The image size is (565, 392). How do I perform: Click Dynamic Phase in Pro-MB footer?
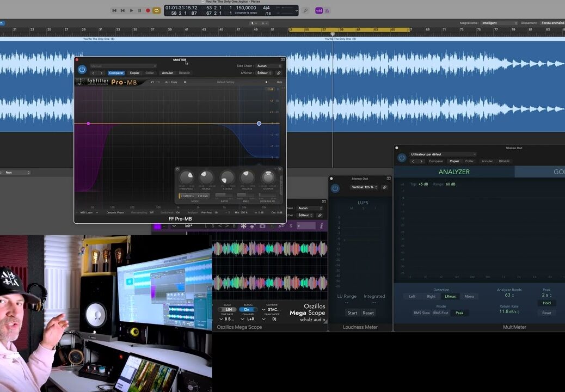tap(115, 212)
